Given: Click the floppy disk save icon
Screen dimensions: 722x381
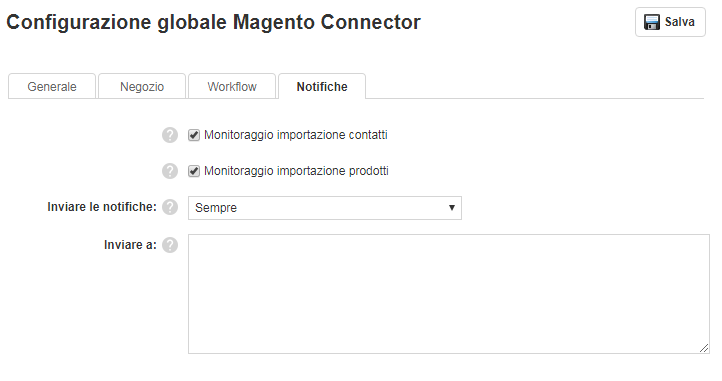Looking at the screenshot, I should point(652,22).
